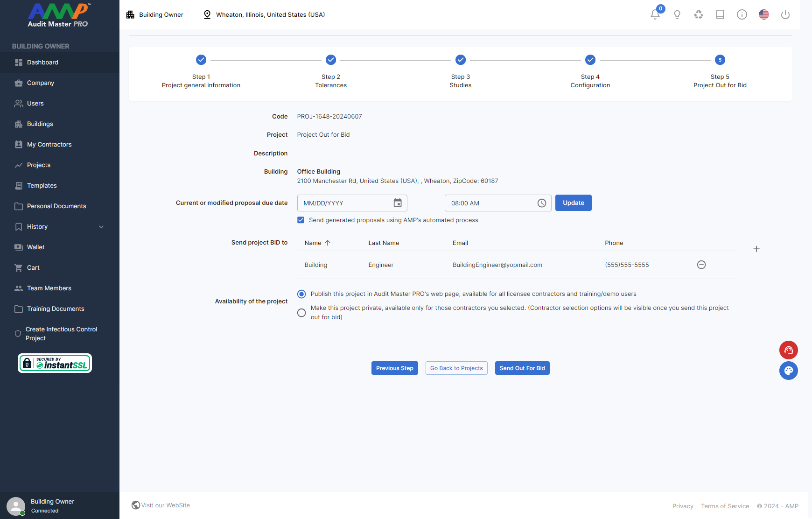
Task: Open the red support headset button
Action: (x=788, y=350)
